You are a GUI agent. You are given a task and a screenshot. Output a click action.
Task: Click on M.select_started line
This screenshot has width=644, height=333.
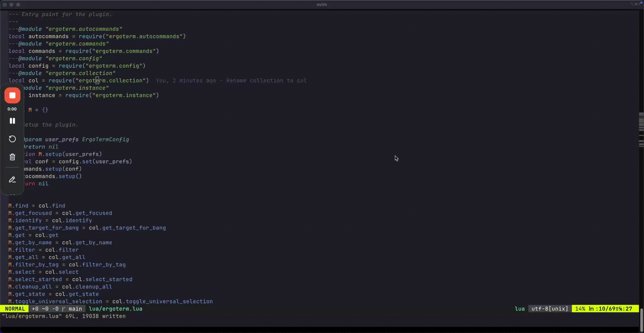tap(70, 279)
